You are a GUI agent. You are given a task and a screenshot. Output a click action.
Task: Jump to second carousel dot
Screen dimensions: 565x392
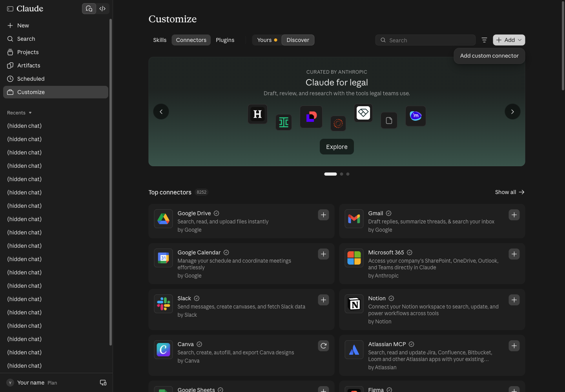tap(341, 174)
